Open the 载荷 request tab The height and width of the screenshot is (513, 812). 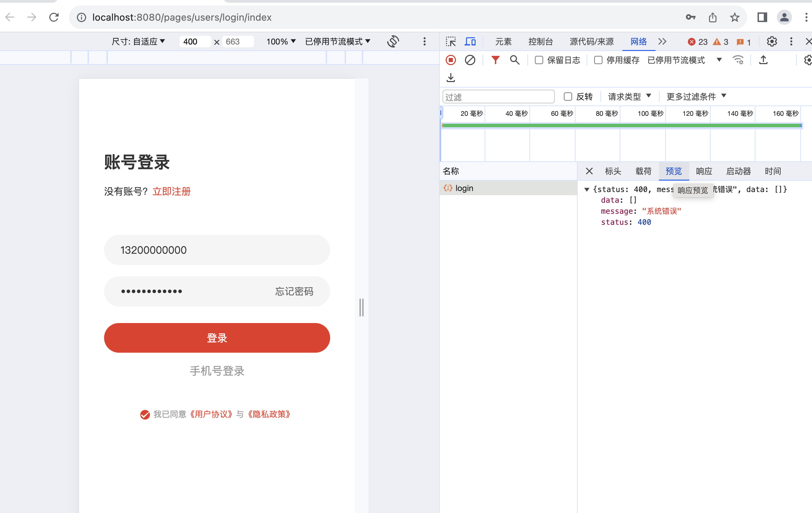coord(643,171)
